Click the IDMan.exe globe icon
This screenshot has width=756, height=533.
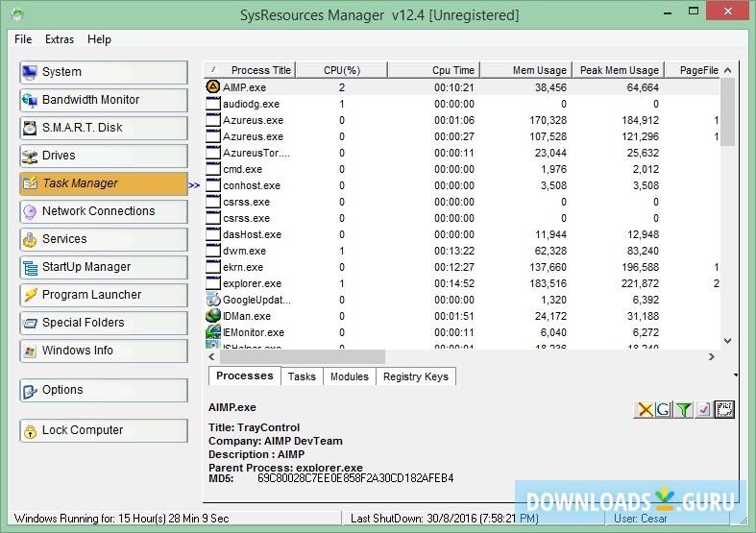pyautogui.click(x=212, y=316)
